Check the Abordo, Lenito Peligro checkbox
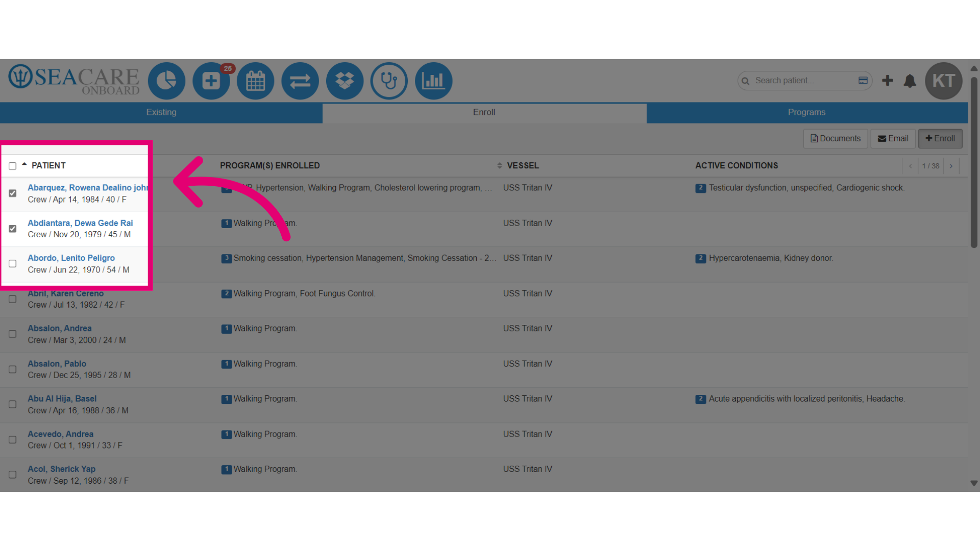980x551 pixels. point(12,264)
